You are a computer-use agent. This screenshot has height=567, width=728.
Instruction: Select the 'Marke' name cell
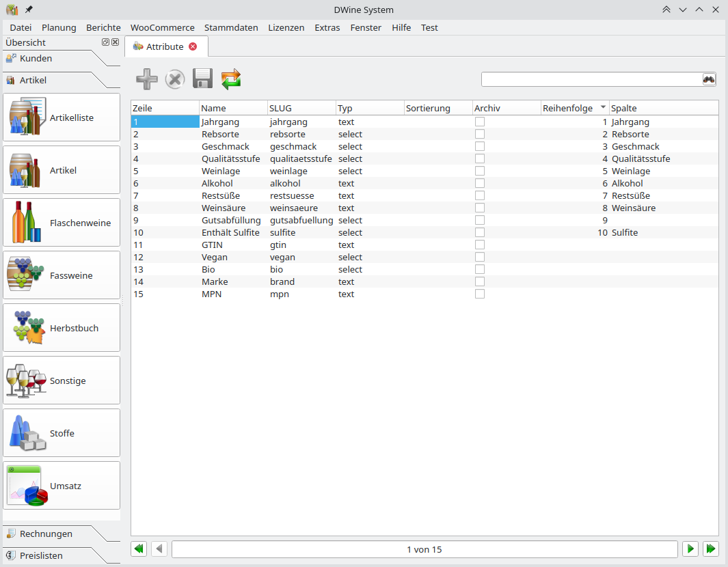[233, 281]
